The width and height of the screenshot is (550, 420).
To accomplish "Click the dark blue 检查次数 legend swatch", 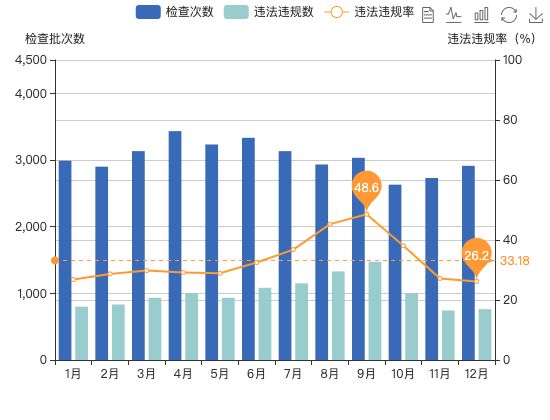I will pyautogui.click(x=148, y=12).
